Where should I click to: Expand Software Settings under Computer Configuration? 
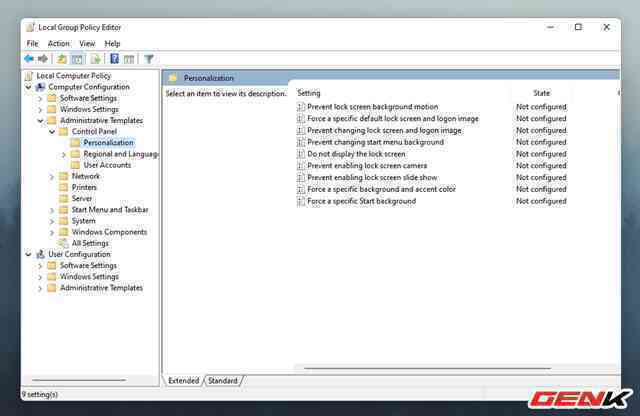tap(40, 98)
